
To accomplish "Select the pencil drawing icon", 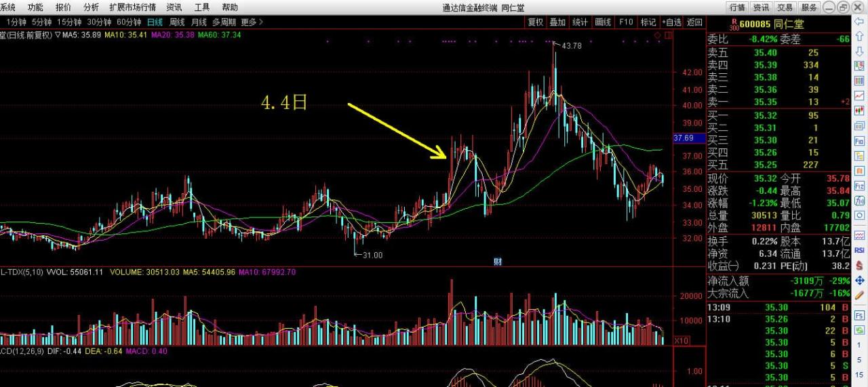I will 859,295.
